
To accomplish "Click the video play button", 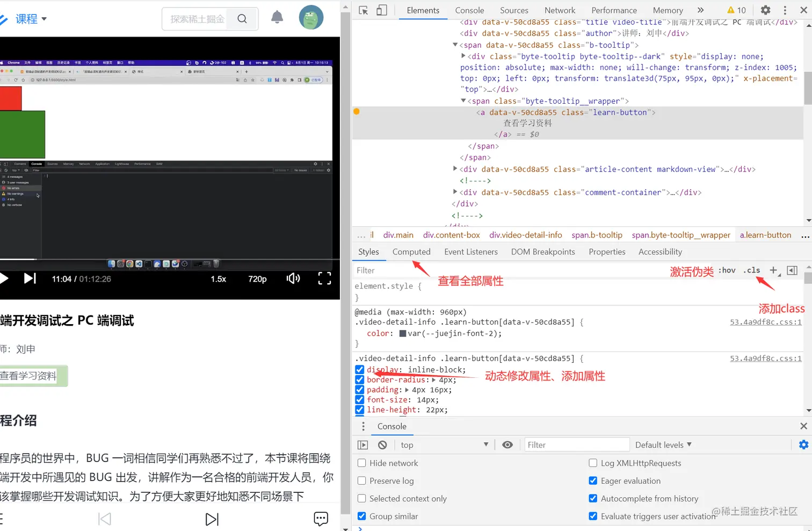I will [4, 278].
